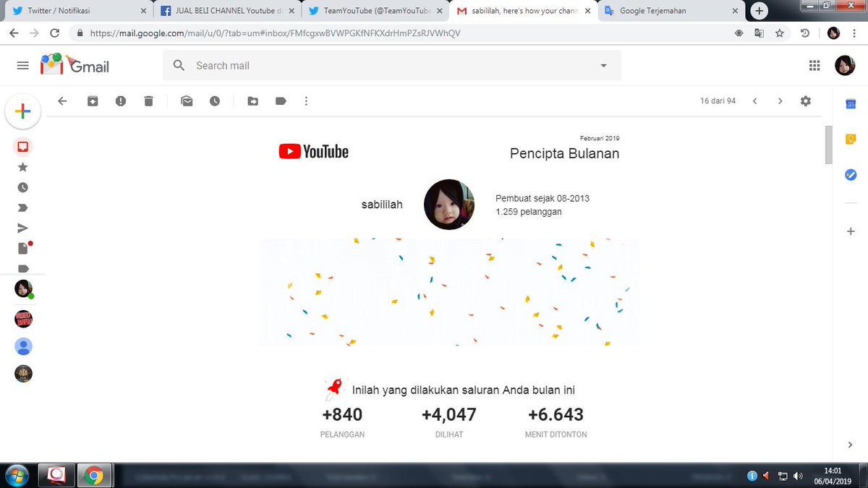This screenshot has width=868, height=488.
Task: Collapse the side panel with the arrow
Action: (851, 445)
